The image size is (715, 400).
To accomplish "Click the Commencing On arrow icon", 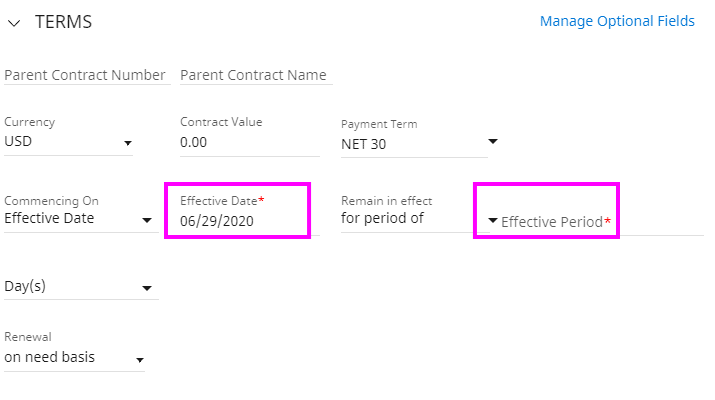I will tap(146, 220).
